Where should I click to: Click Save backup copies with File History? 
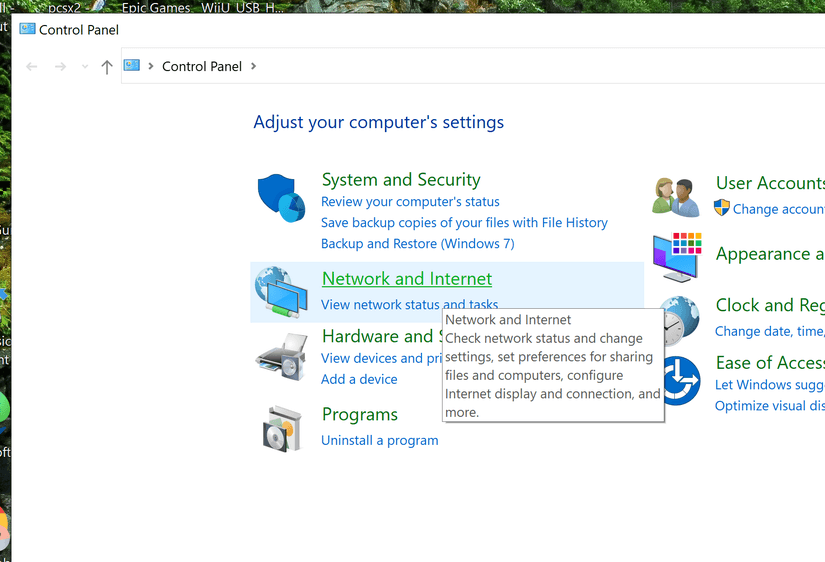coord(464,223)
